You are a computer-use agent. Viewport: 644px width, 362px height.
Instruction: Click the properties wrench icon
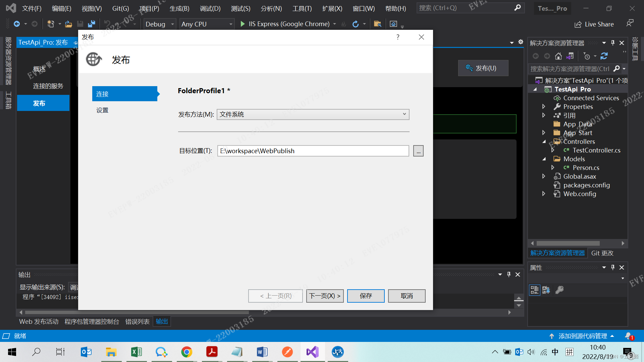tap(559, 290)
